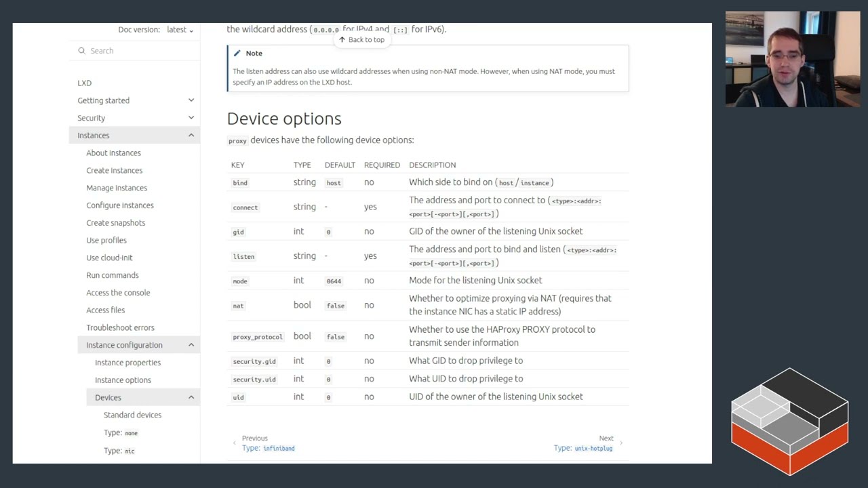Collapse the Instance configuration section
Viewport: 868px width, 488px height.
(x=191, y=345)
